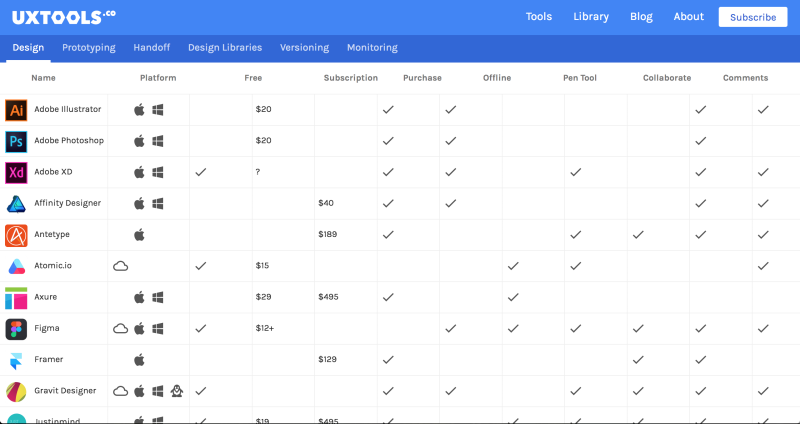Select the Framer name text
Viewport: 800px width, 424px height.
(49, 359)
